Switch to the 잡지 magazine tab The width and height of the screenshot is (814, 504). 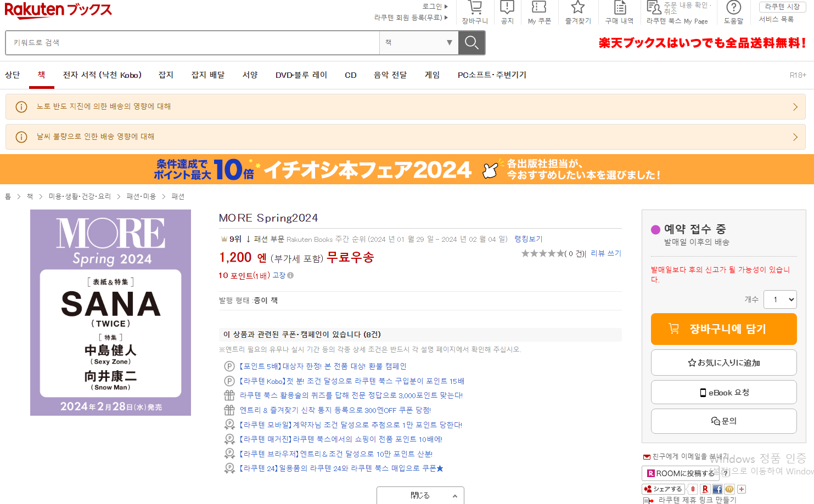click(x=166, y=75)
